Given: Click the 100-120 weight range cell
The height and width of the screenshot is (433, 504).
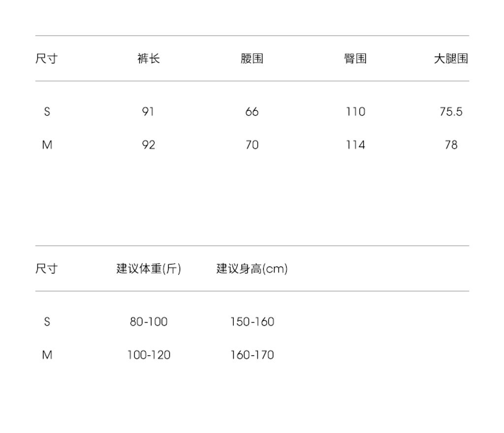Looking at the screenshot, I should 149,355.
